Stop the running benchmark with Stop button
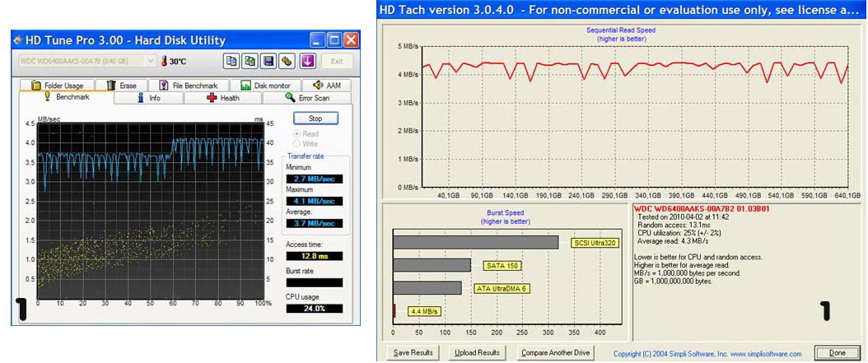 pos(315,119)
